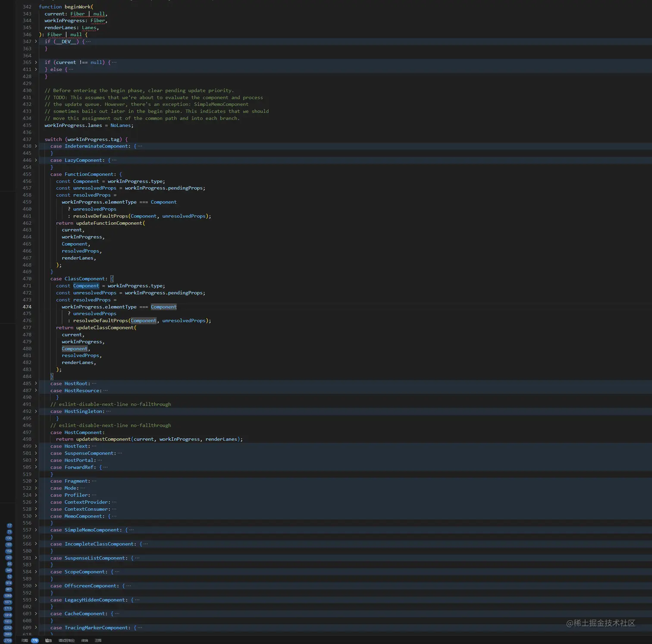Unfold the HostRoot case
The height and width of the screenshot is (644, 652).
(36, 383)
